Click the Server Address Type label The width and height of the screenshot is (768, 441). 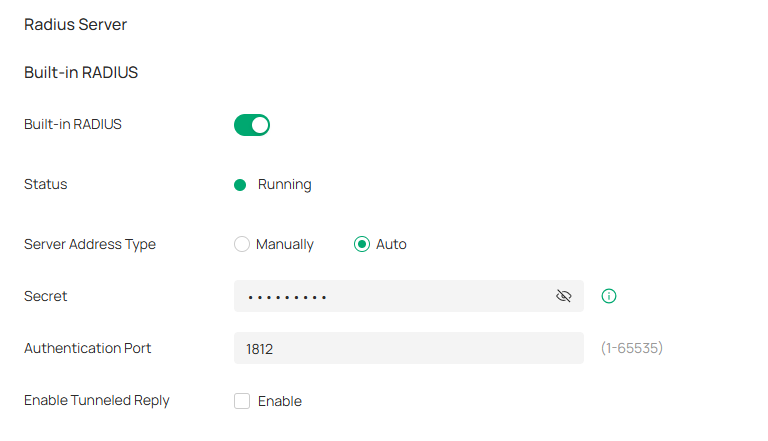click(x=90, y=244)
